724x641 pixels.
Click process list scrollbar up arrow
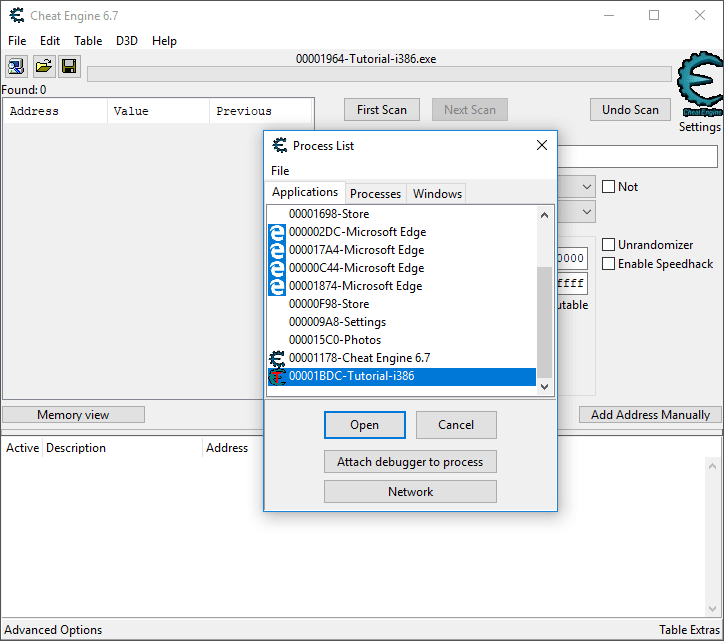pos(544,215)
